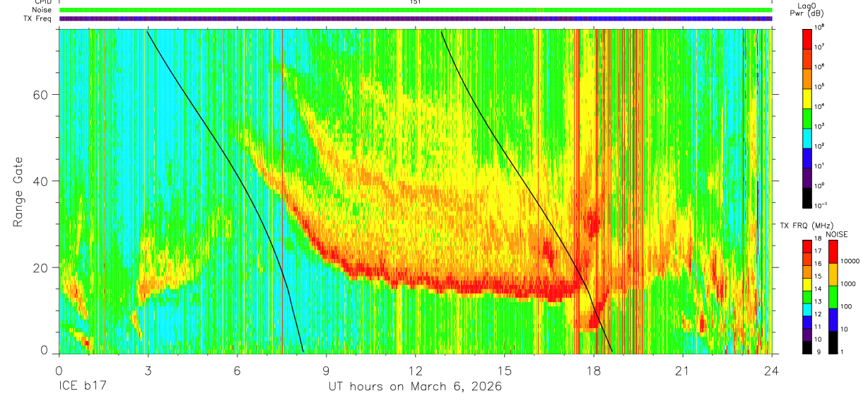Click the cyan segment of TX FRQ colorbar

pyautogui.click(x=807, y=309)
